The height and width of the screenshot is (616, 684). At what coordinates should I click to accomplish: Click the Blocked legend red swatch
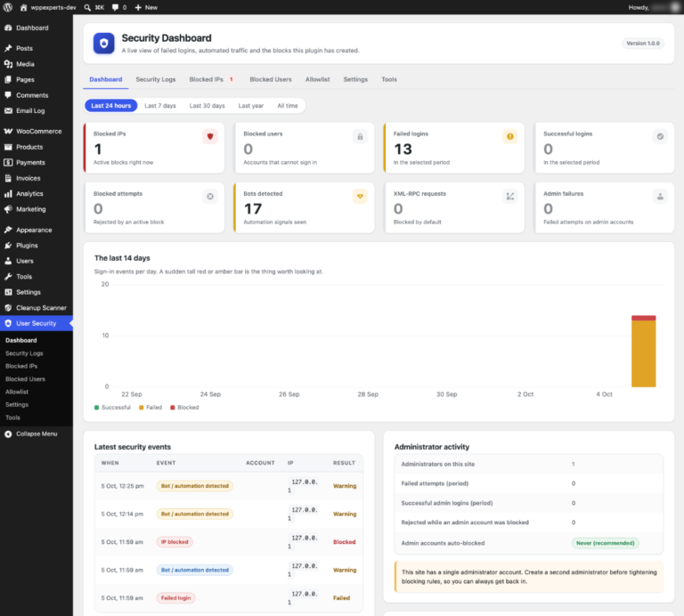tap(172, 408)
